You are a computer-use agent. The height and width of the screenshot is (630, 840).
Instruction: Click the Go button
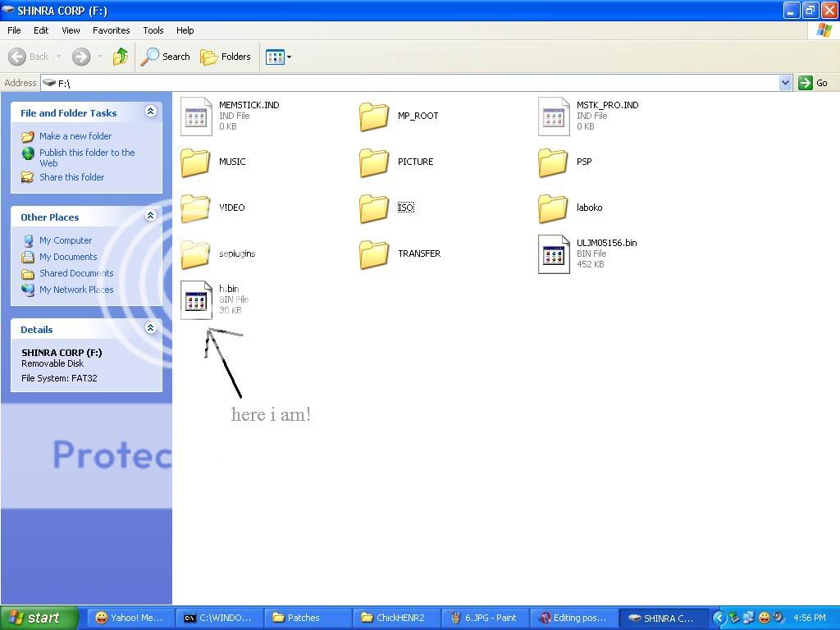[813, 83]
